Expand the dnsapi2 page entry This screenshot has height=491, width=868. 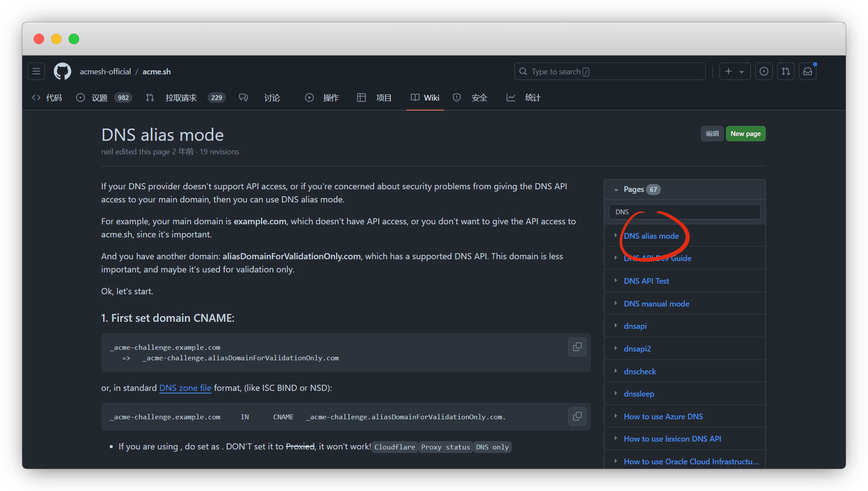615,348
